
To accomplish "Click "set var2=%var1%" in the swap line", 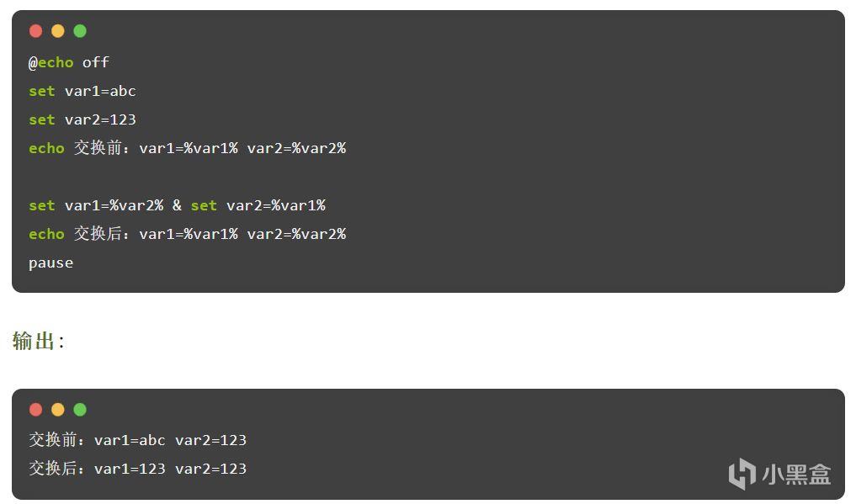I will [258, 205].
